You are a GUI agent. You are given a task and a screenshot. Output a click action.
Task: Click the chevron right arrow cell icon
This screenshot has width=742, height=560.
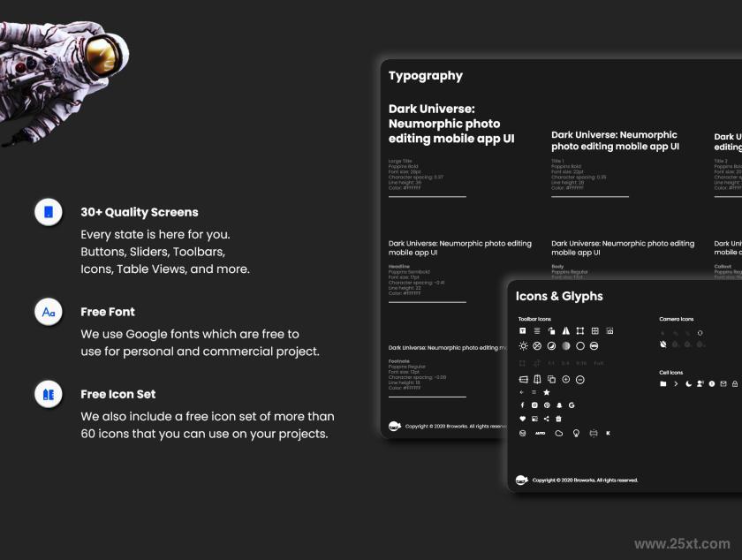(676, 384)
